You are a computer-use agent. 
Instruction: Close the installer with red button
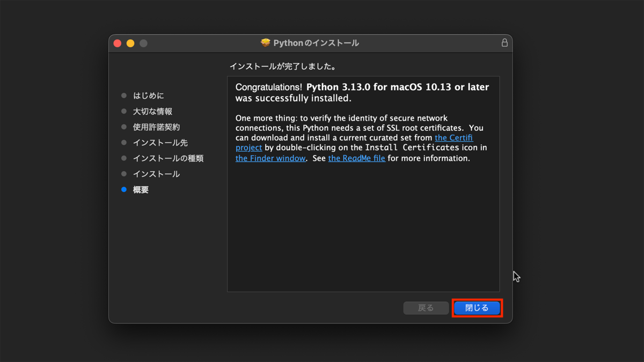[x=118, y=43]
